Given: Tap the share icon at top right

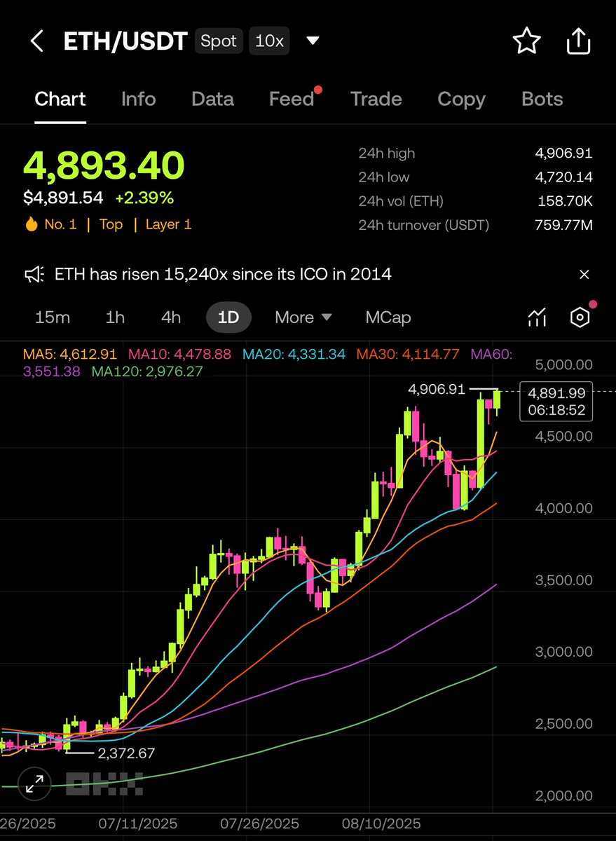Looking at the screenshot, I should tap(578, 41).
